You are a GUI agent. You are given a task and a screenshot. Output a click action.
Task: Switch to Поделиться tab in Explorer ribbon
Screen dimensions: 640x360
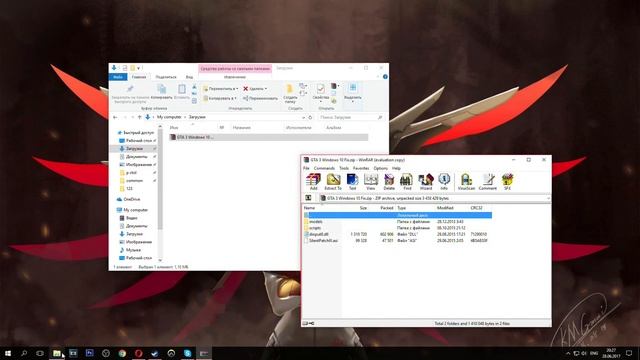pyautogui.click(x=166, y=77)
